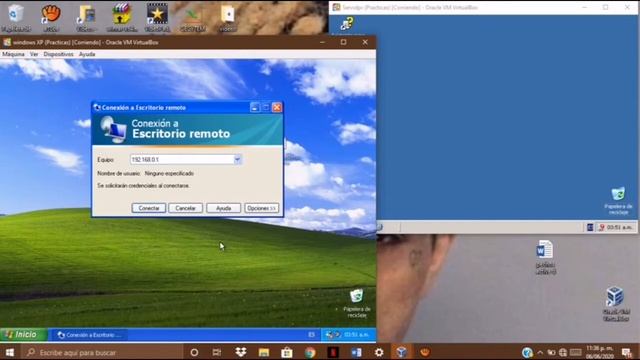Open the Ayuda menu in VirtualBox
640x360 pixels.
pos(87,54)
